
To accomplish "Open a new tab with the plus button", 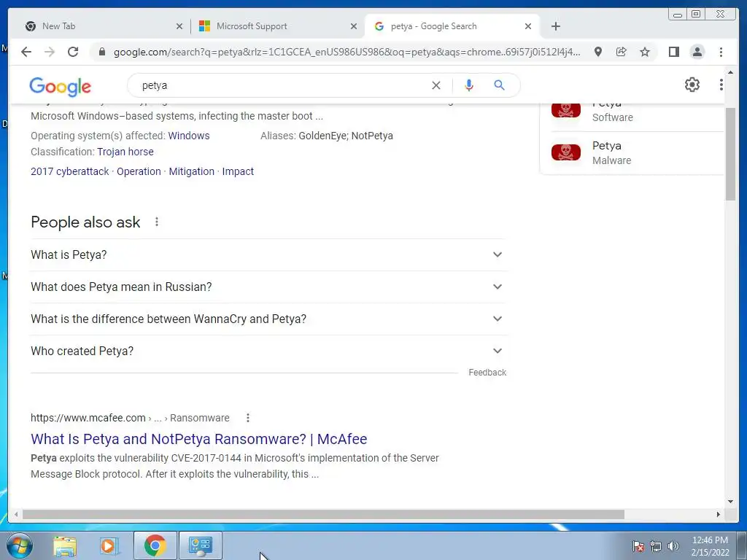I will pyautogui.click(x=555, y=26).
